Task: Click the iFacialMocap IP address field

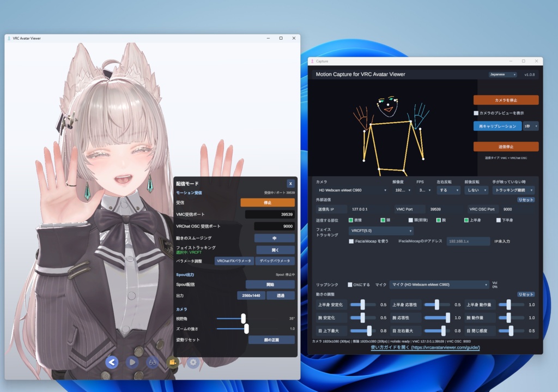Action: pos(468,242)
